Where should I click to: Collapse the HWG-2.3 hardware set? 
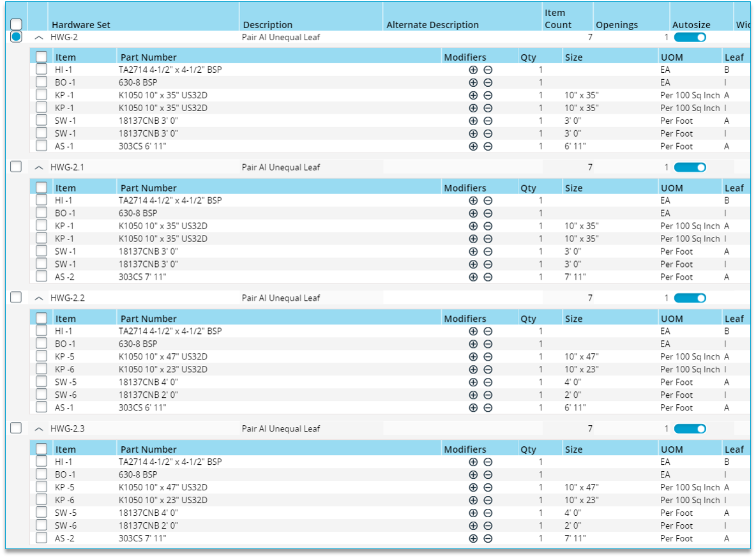(x=38, y=428)
